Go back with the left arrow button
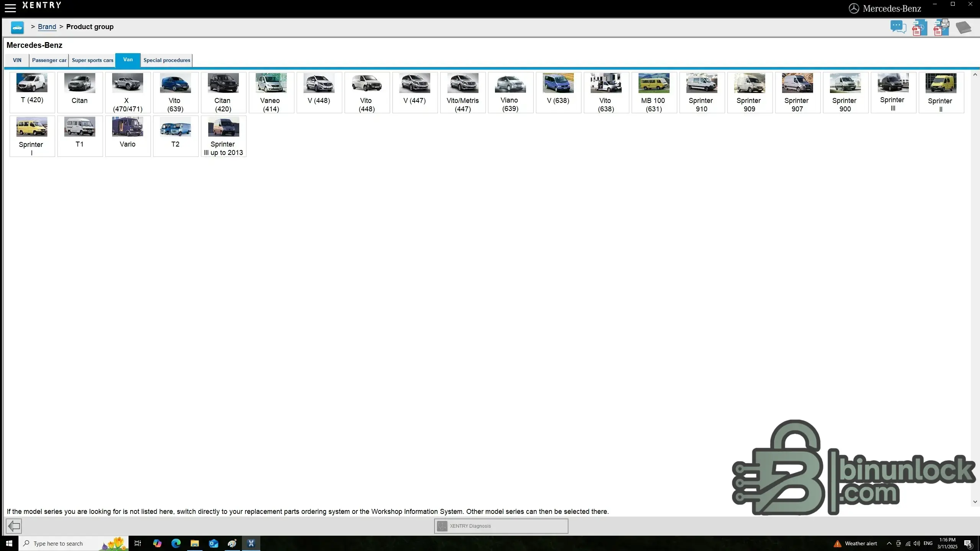The height and width of the screenshot is (551, 980). point(14,526)
